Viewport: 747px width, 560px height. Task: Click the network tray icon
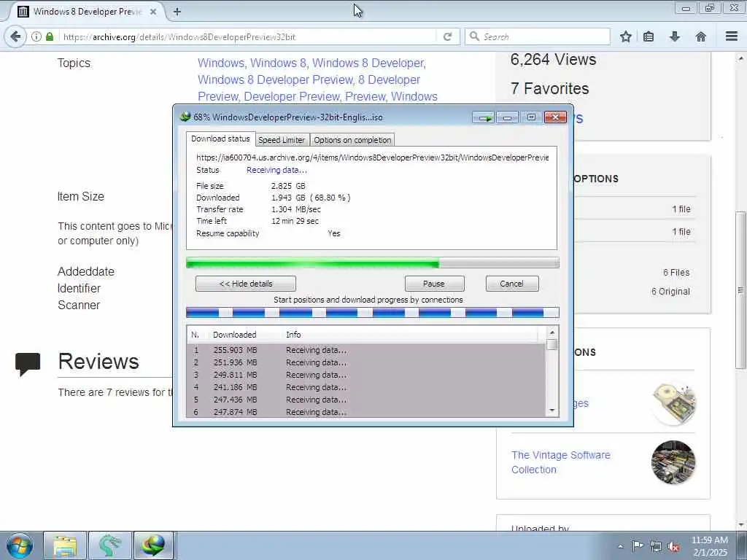pos(656,547)
